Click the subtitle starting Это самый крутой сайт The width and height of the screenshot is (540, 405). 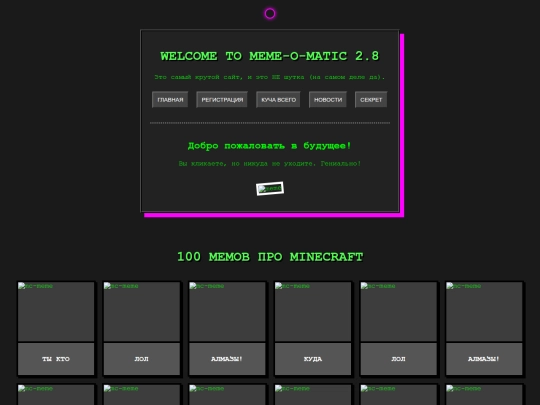pos(270,77)
